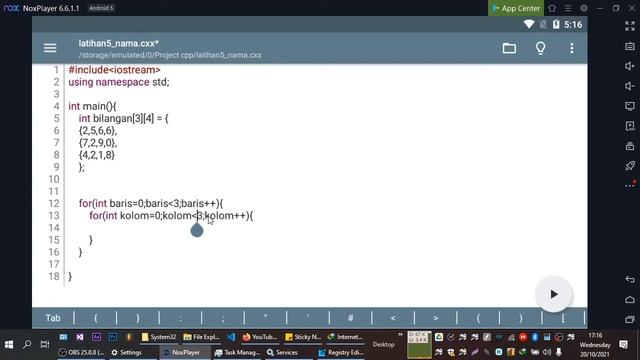The width and height of the screenshot is (640, 360).
Task: Toggle NoxPlayer fullscreen mode icon
Action: (x=630, y=26)
